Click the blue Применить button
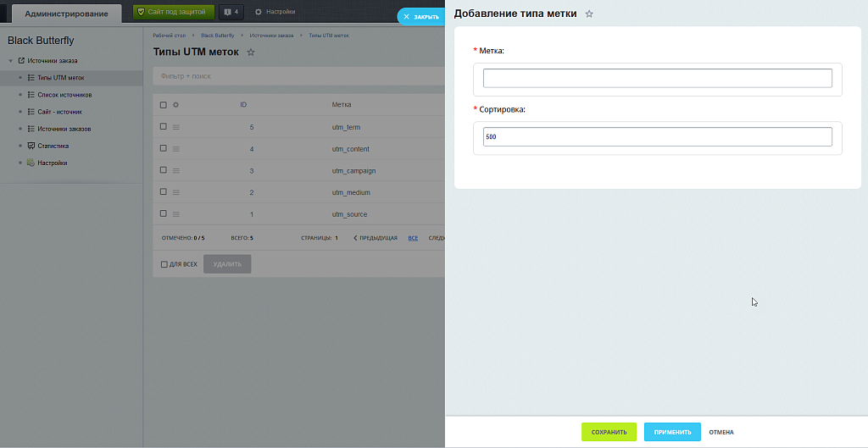Screen dimensions: 868x448 [x=672, y=432]
